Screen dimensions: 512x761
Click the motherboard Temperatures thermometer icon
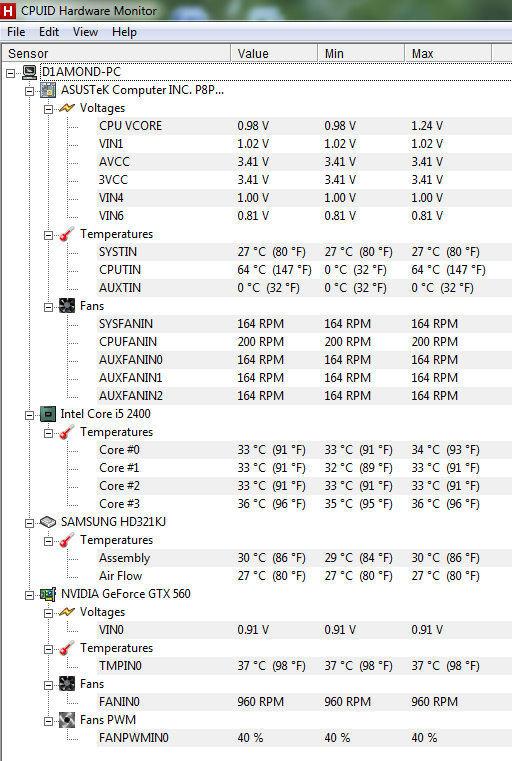point(66,234)
